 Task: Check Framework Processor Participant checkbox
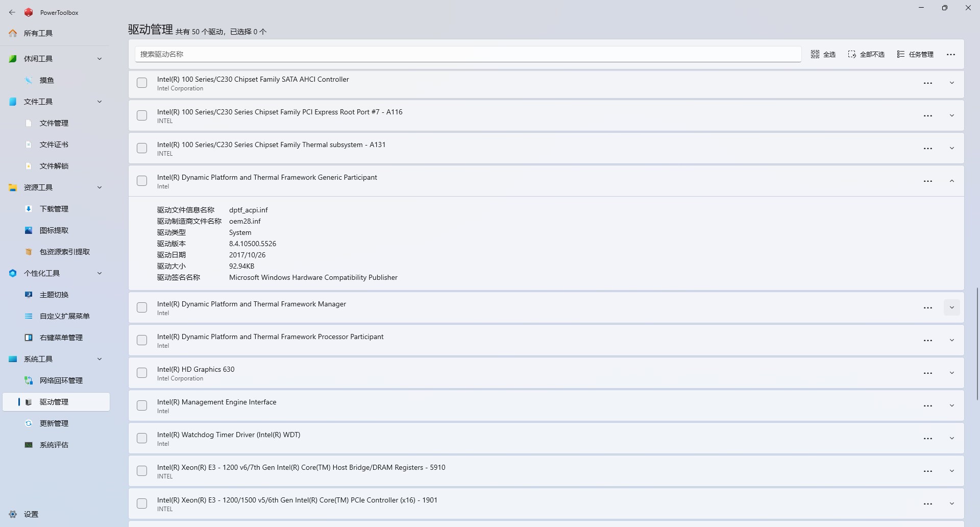coord(142,340)
